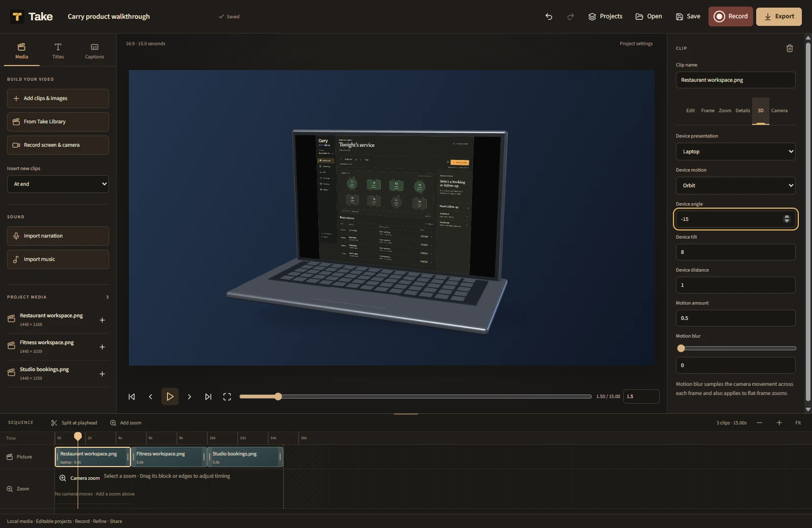The image size is (812, 528).
Task: Open the Frame clip tab
Action: (707, 111)
